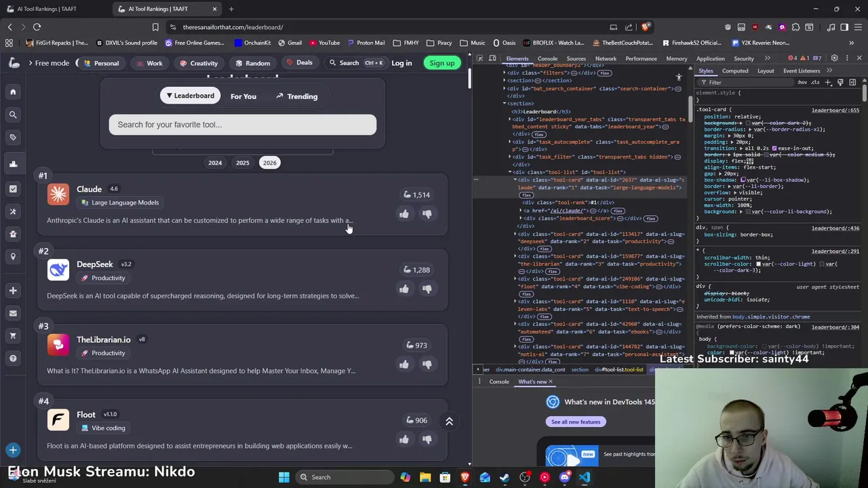The image size is (868, 488).
Task: Activate the DevTools inspect element picker icon
Action: coord(479,58)
